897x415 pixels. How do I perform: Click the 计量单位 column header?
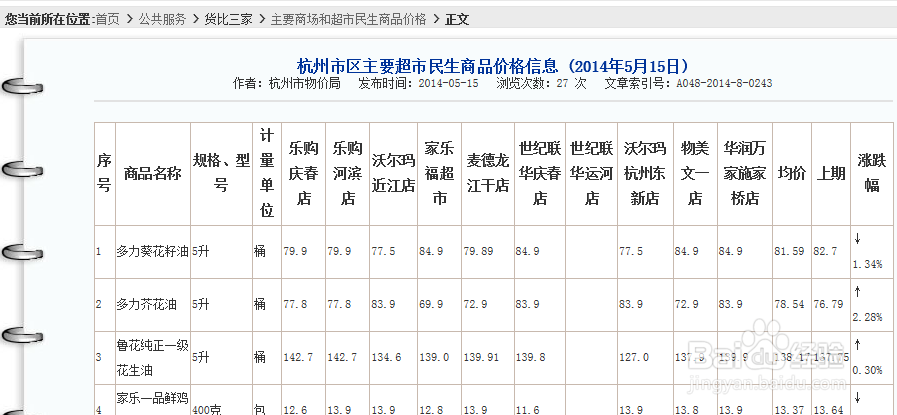267,173
